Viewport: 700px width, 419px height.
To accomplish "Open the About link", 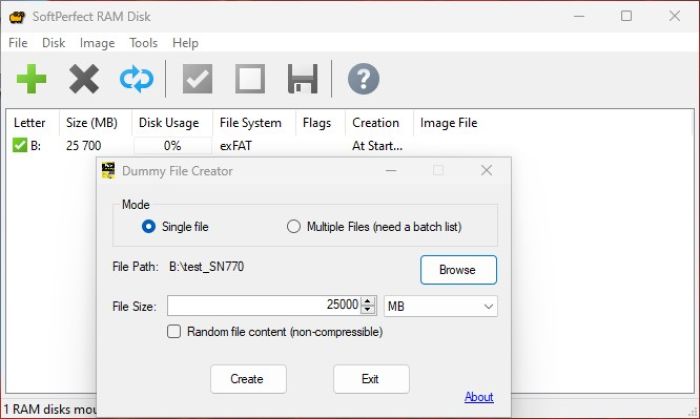I will coord(479,397).
